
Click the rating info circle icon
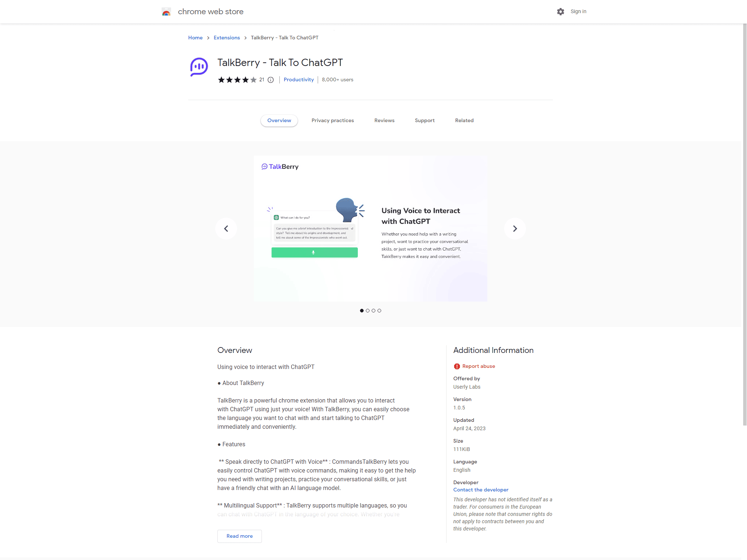point(271,80)
